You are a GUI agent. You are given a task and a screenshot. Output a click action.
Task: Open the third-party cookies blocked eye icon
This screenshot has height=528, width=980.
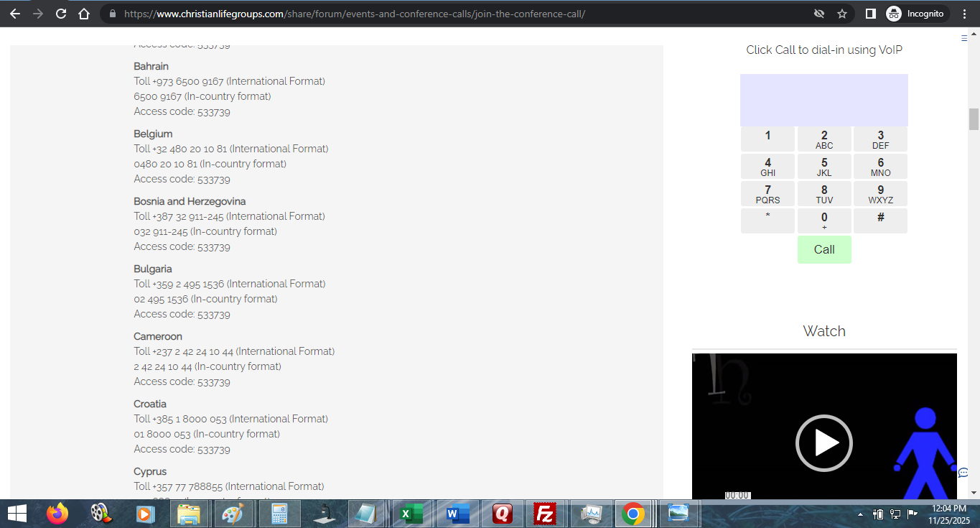point(818,14)
